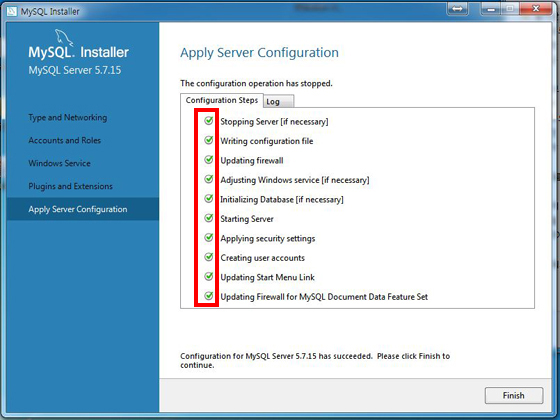Viewport: 560px width, 420px height.
Task: Click 'Adjusting Windows service [if necessary]' text
Action: (295, 180)
